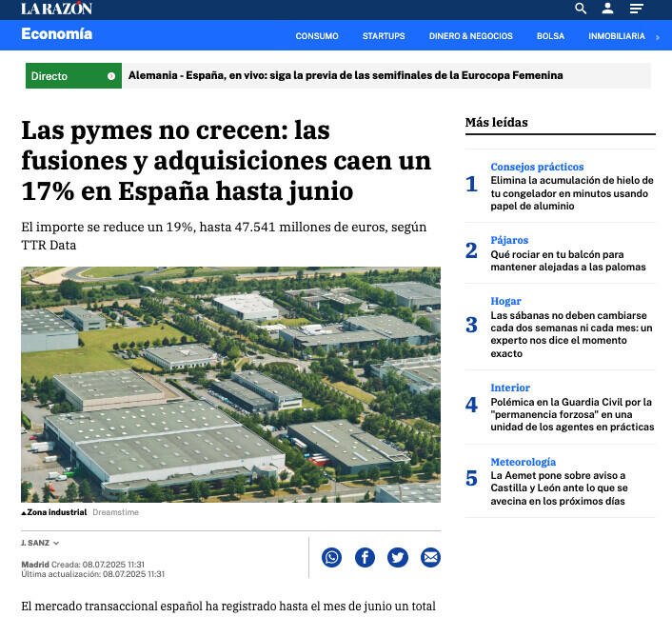The height and width of the screenshot is (617, 672).
Task: Click the Economía section title
Action: pyautogui.click(x=57, y=34)
